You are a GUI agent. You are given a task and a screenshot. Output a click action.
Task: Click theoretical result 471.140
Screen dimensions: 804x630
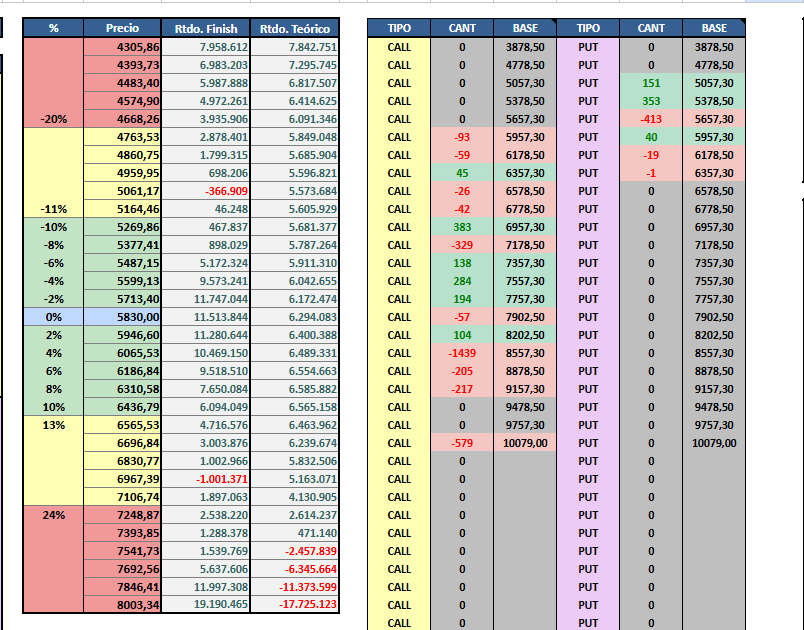click(x=294, y=533)
